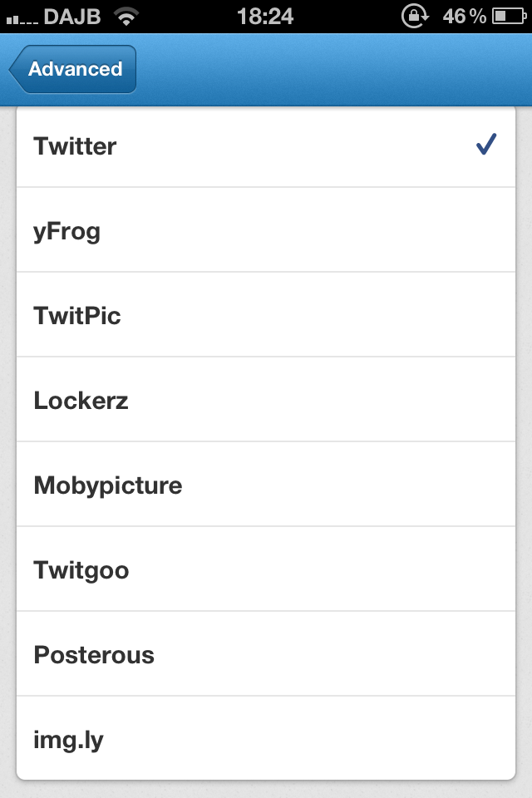Choose Posterous image host
This screenshot has width=532, height=798.
click(266, 654)
